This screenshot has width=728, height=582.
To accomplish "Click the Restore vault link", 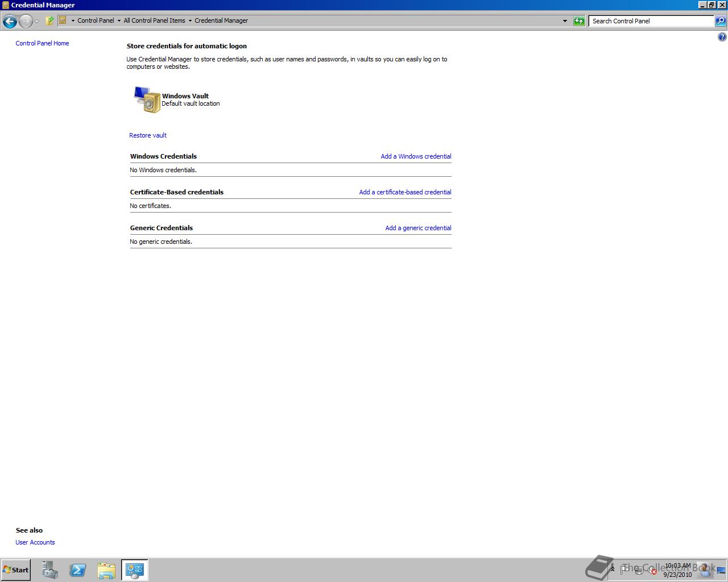I will click(x=148, y=135).
